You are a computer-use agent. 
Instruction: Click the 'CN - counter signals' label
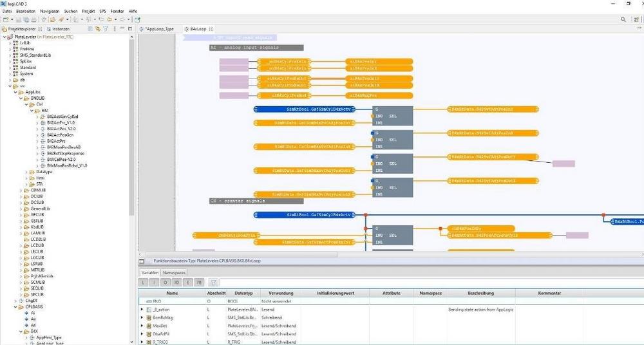point(256,201)
